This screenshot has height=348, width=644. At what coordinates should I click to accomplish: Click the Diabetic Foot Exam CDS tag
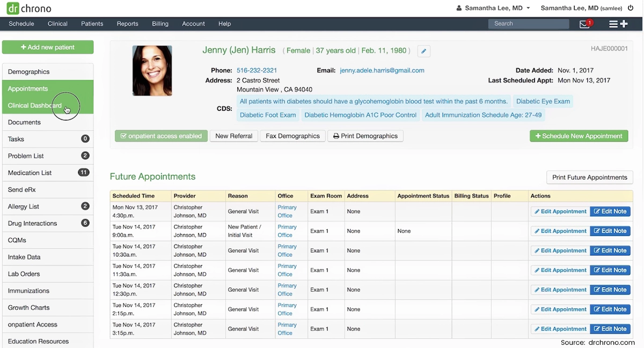[x=268, y=115]
